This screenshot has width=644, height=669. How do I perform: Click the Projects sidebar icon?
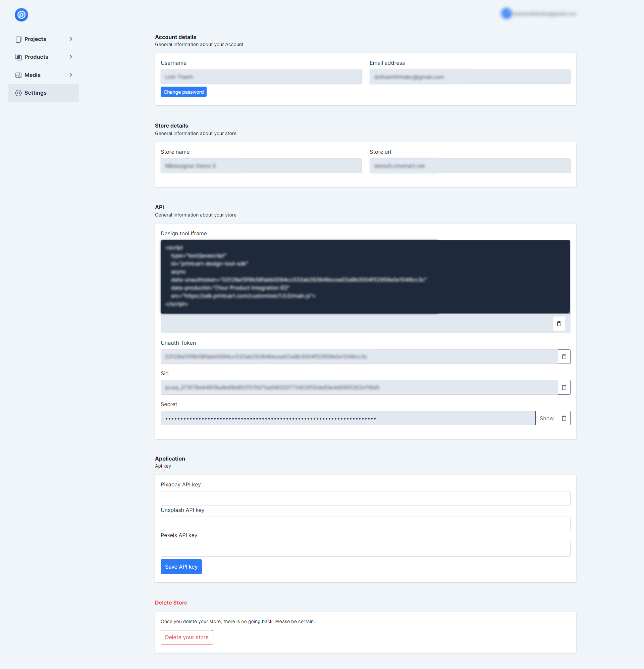[x=18, y=39]
